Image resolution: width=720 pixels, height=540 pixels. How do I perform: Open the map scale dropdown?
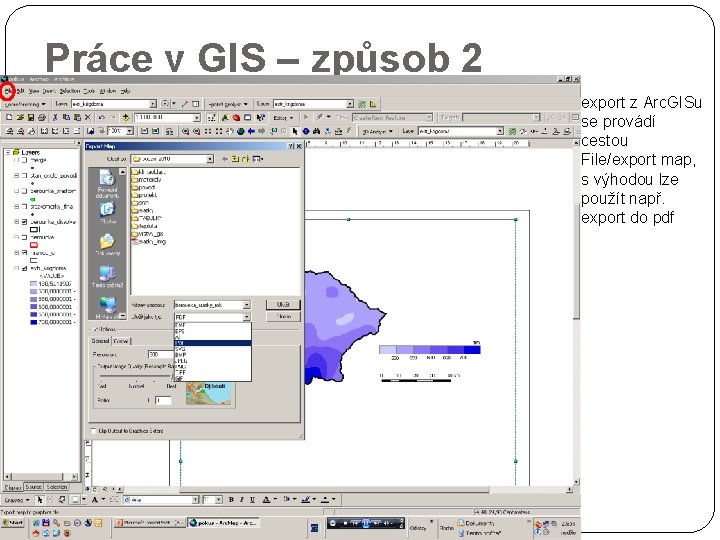tap(197, 118)
